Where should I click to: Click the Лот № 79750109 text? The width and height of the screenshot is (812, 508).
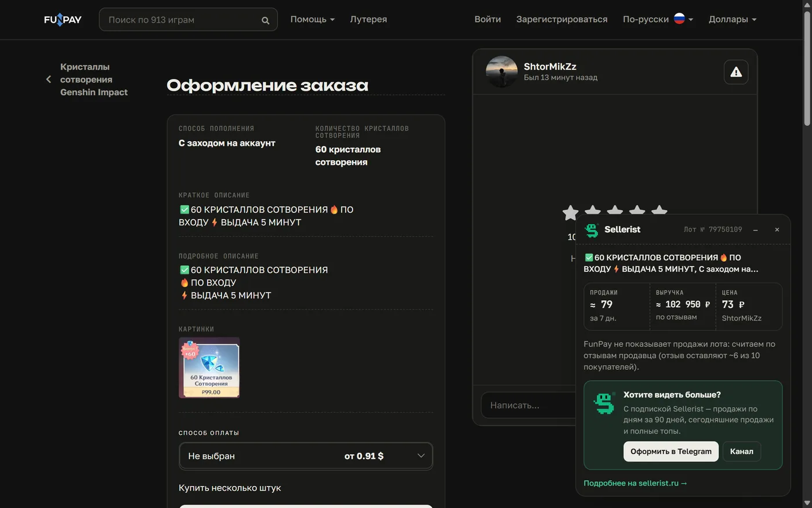(x=713, y=229)
